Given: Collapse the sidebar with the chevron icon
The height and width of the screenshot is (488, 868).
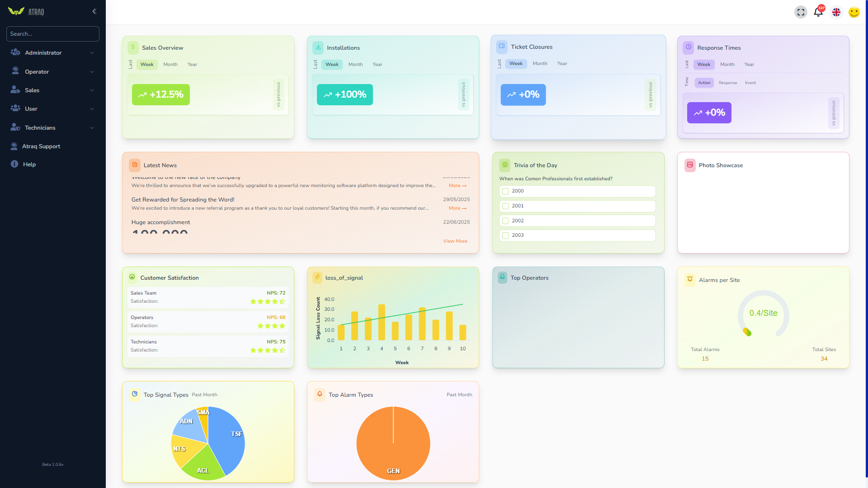Looking at the screenshot, I should pyautogui.click(x=94, y=11).
